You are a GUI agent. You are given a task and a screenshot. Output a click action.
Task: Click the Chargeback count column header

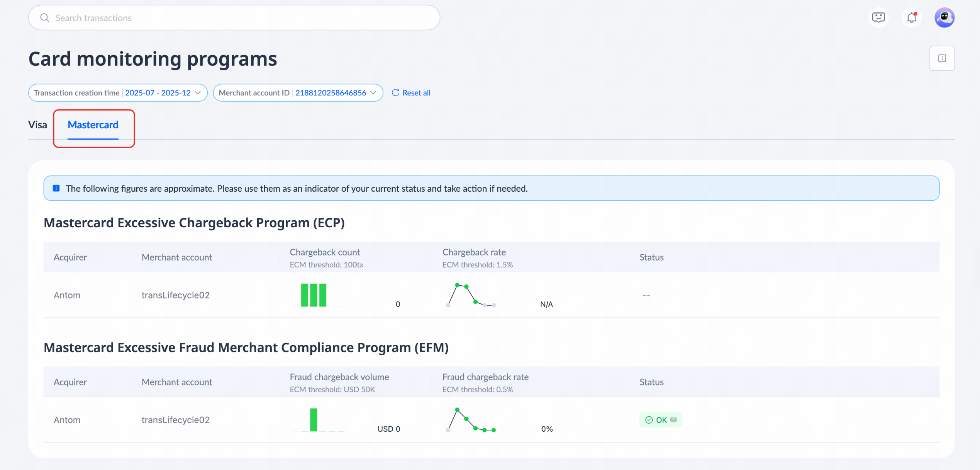click(x=325, y=252)
